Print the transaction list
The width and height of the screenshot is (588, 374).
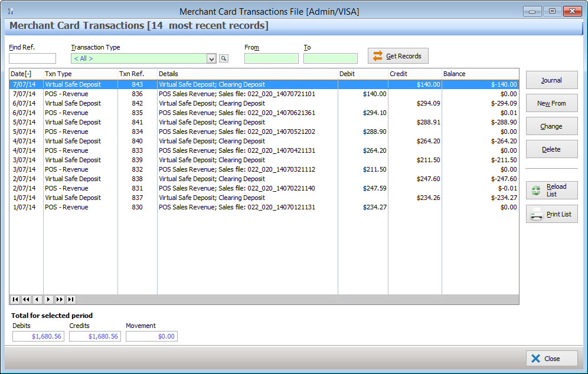(551, 214)
